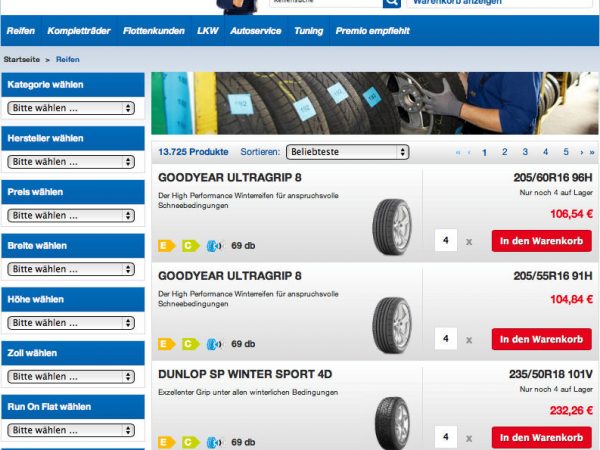Image resolution: width=600 pixels, height=450 pixels.
Task: Select current results page 1
Action: click(x=484, y=153)
